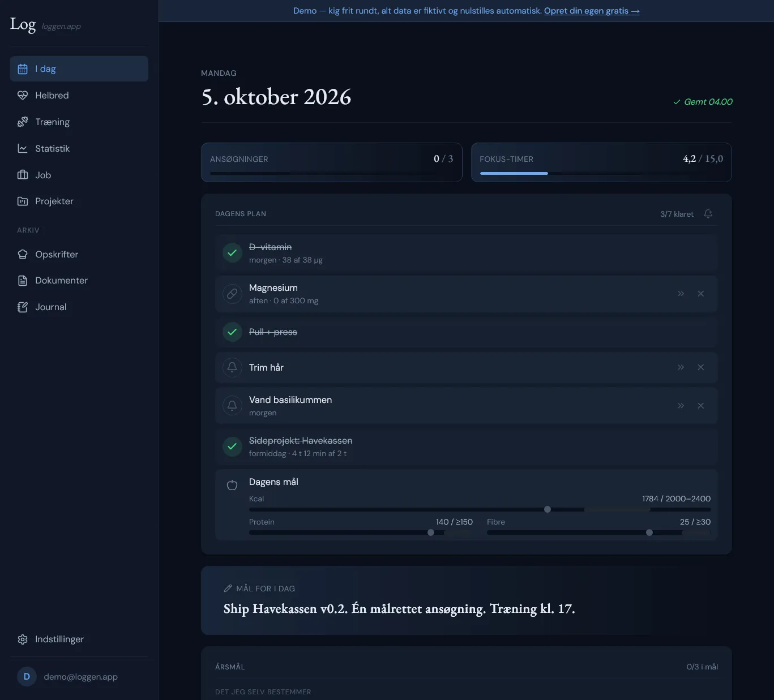Go to the Træning page
Viewport: 774px width, 700px height.
coord(79,122)
